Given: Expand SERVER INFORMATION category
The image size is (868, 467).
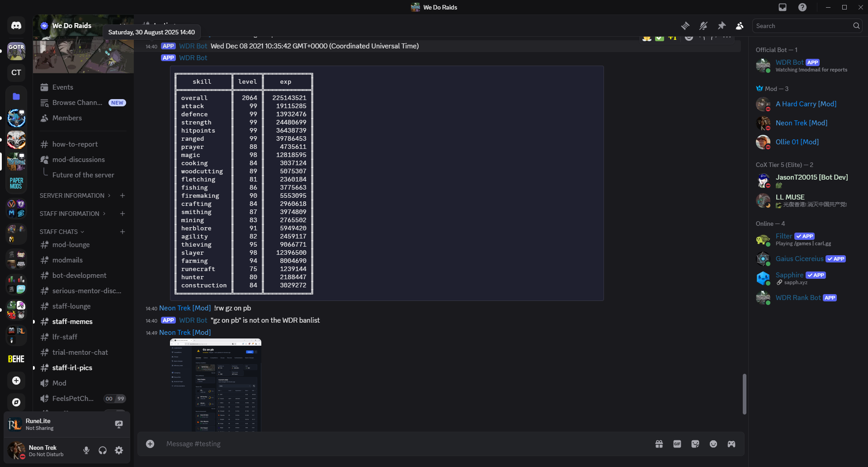Looking at the screenshot, I should [75, 195].
